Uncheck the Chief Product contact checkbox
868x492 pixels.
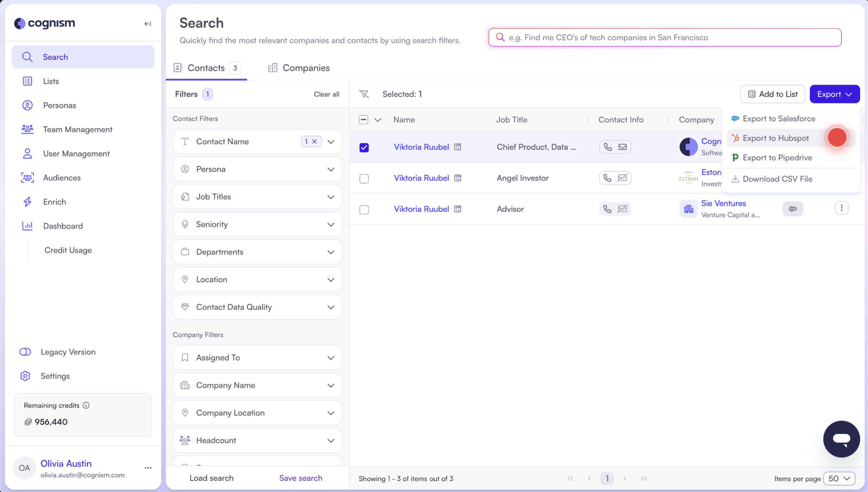click(364, 148)
